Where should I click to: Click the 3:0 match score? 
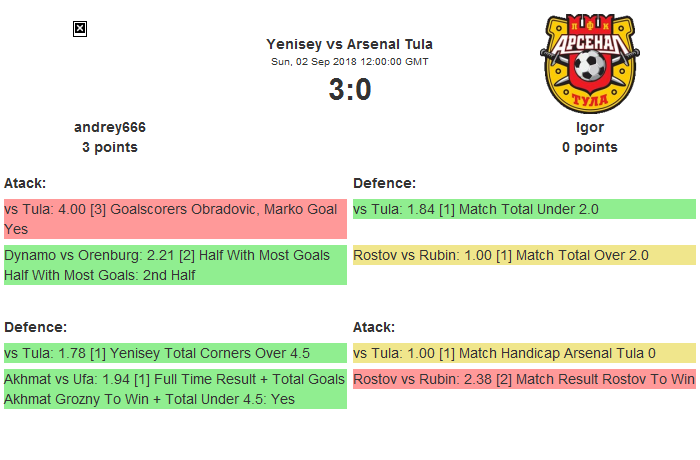[x=349, y=89]
